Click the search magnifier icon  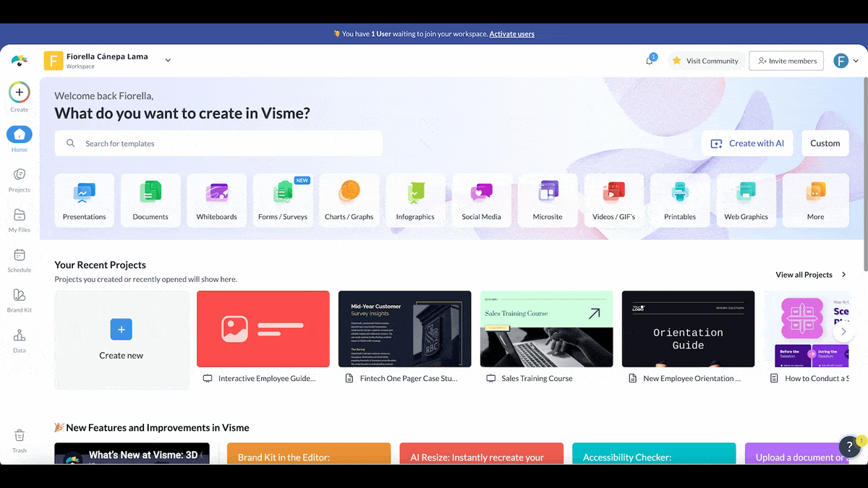point(71,143)
